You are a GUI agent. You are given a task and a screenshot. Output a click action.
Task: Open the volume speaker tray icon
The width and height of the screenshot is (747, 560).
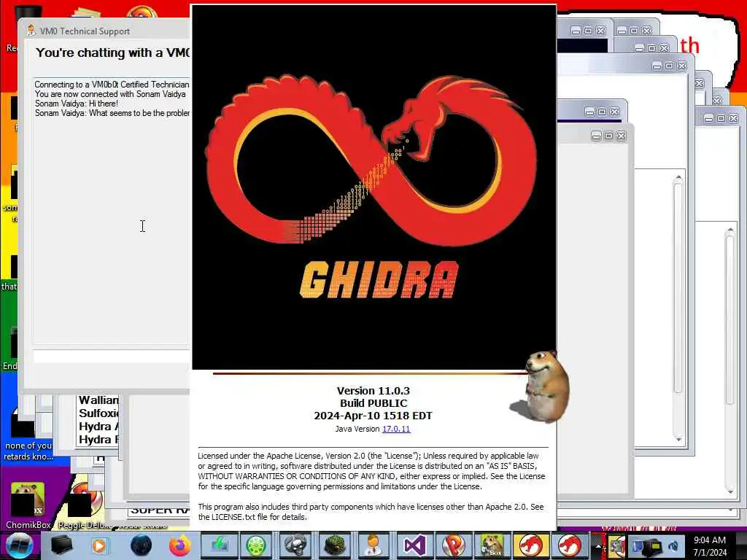[673, 546]
